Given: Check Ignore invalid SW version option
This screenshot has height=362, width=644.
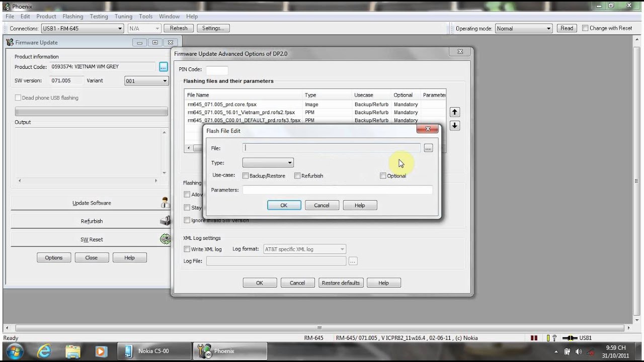Looking at the screenshot, I should pyautogui.click(x=187, y=220).
